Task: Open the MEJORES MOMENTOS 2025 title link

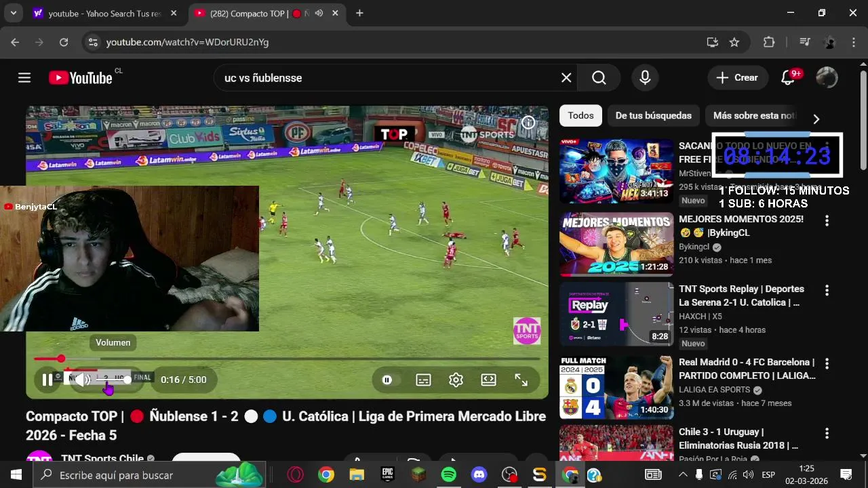Action: pos(741,226)
